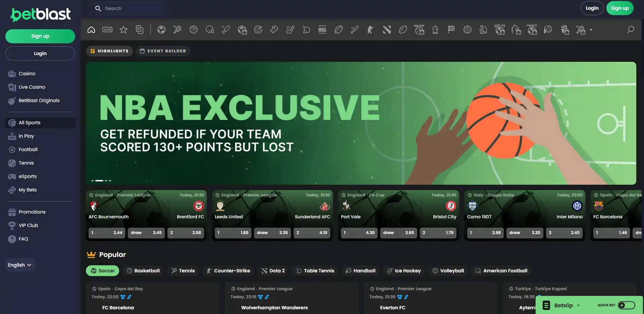
Task: Jump to first banner carousel dot
Action: pyautogui.click(x=93, y=181)
